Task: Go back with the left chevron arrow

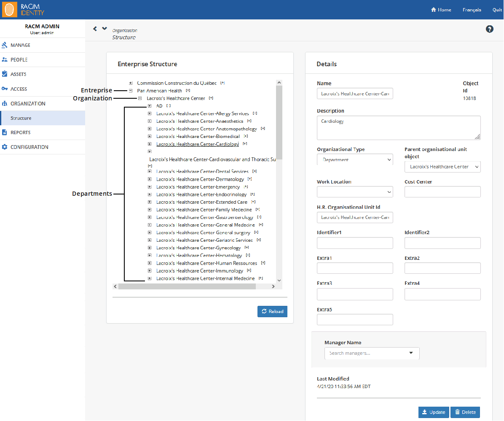Action: click(95, 29)
